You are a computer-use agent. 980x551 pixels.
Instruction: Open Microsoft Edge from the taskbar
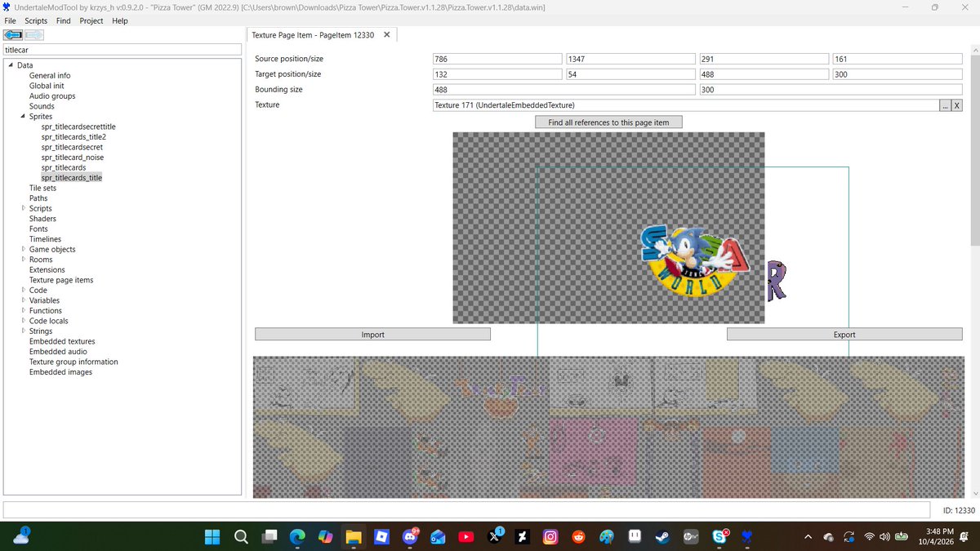(x=297, y=536)
